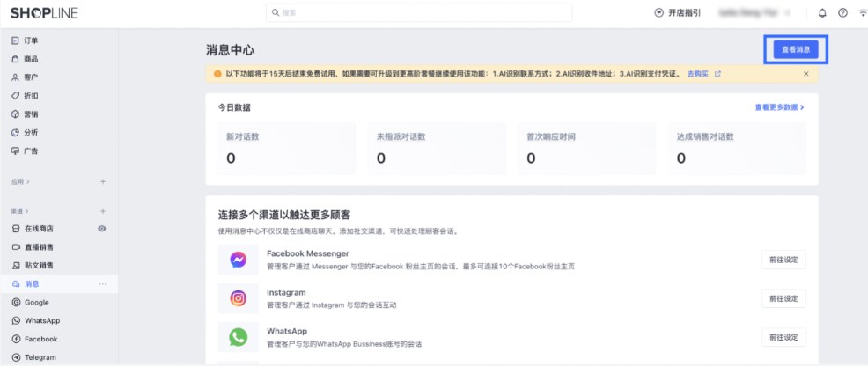This screenshot has height=367, width=868.
Task: Expand the 应用 apps section
Action: pyautogui.click(x=20, y=181)
